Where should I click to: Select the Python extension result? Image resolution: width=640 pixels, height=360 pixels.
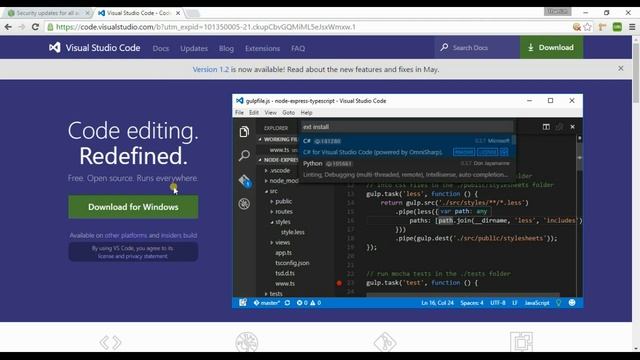tap(407, 169)
